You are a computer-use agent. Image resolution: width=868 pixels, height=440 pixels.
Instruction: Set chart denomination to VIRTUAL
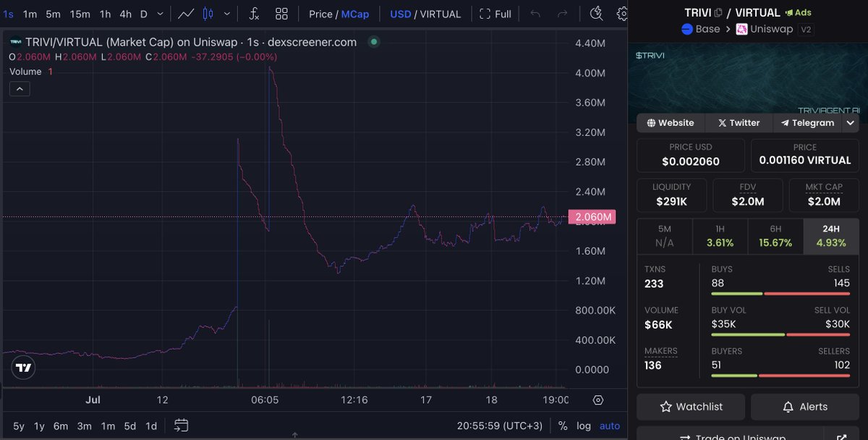coord(440,14)
